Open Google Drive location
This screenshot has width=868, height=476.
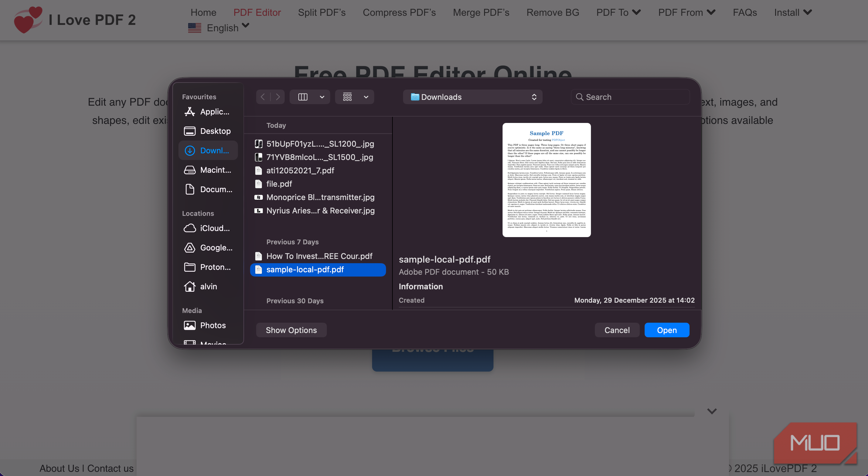coord(208,248)
